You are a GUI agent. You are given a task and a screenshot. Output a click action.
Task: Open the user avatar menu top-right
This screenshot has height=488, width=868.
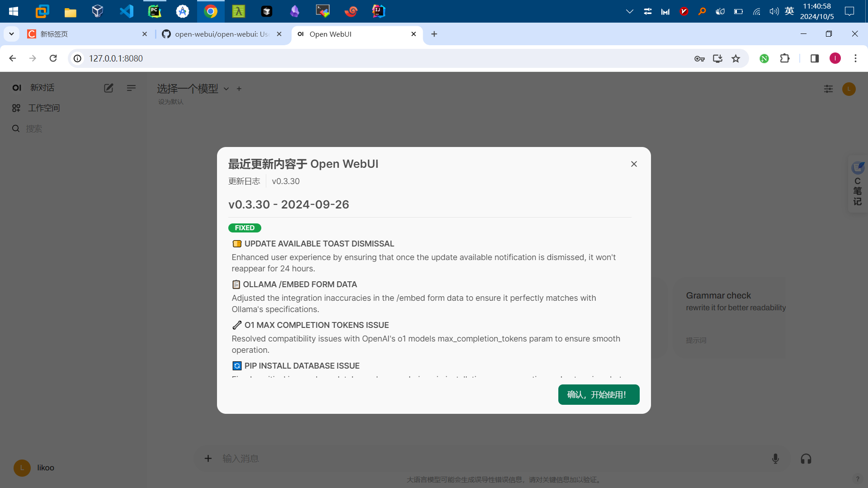(849, 89)
